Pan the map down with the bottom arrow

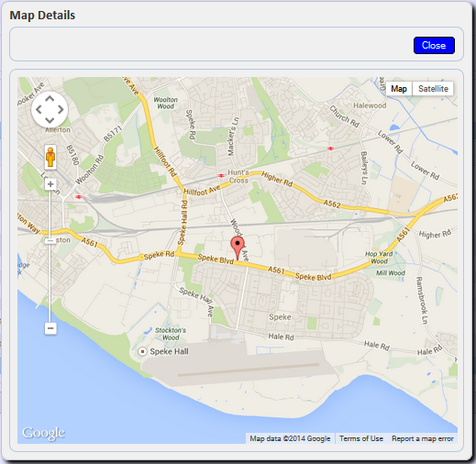(50, 120)
